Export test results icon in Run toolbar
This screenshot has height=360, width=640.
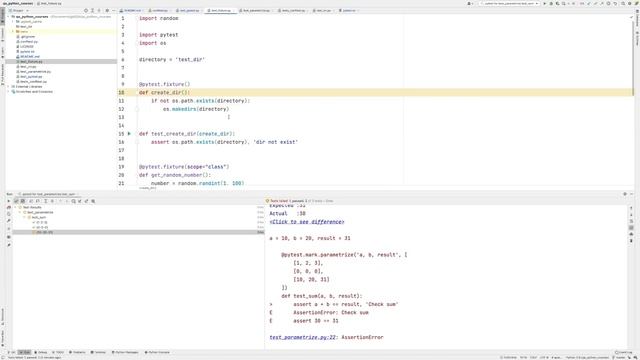[x=86, y=201]
